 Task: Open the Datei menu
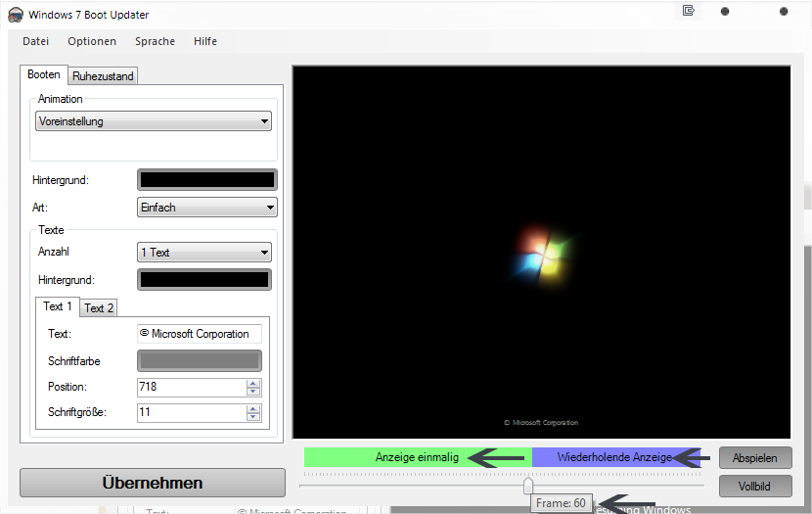tap(35, 41)
